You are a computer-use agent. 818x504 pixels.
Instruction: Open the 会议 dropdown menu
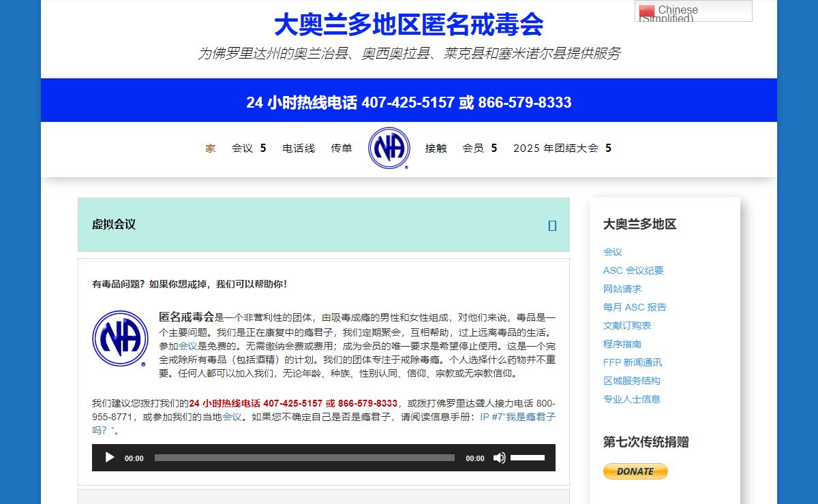[x=249, y=148]
